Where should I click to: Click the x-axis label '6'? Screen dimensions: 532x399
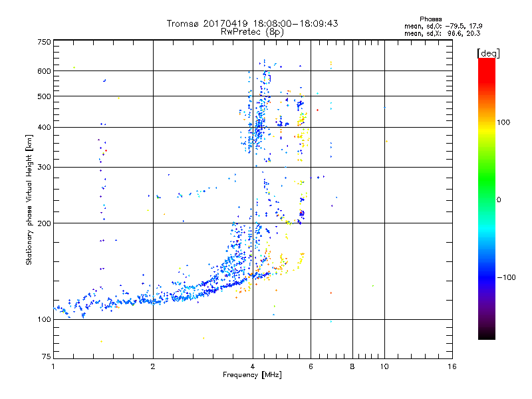[311, 366]
